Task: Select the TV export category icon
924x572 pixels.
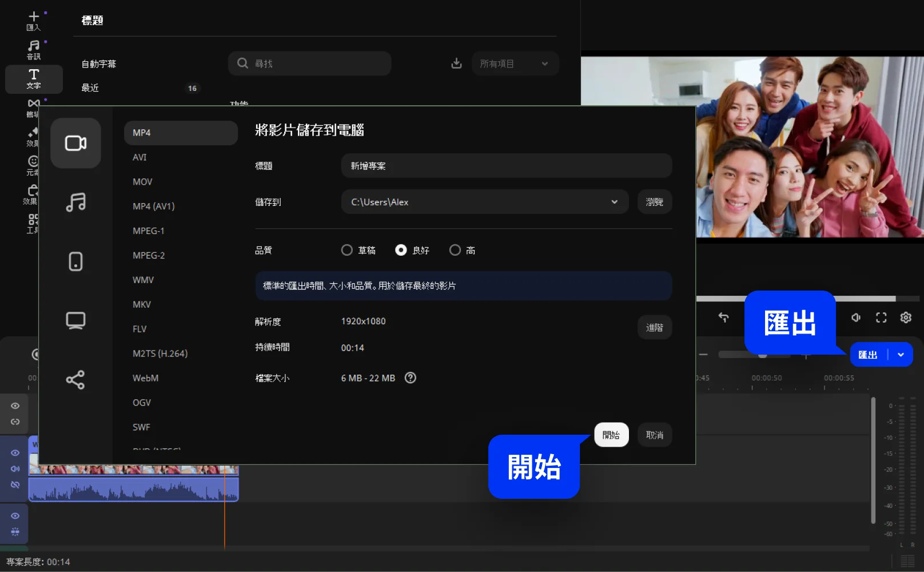Action: pyautogui.click(x=75, y=320)
